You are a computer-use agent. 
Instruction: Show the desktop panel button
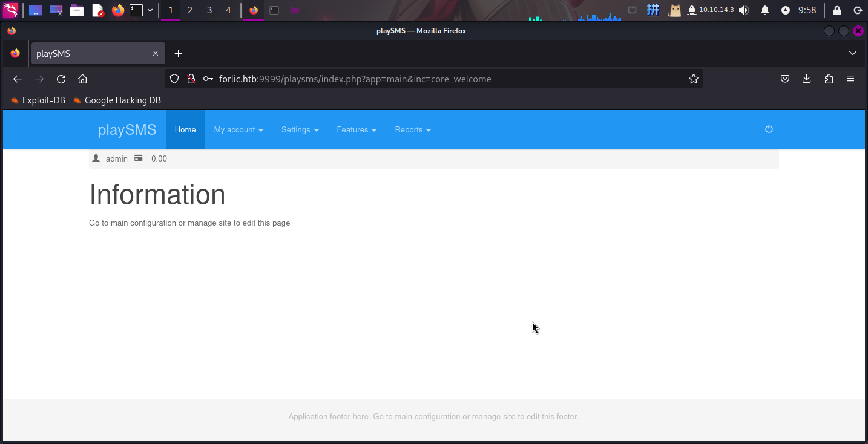(36, 10)
